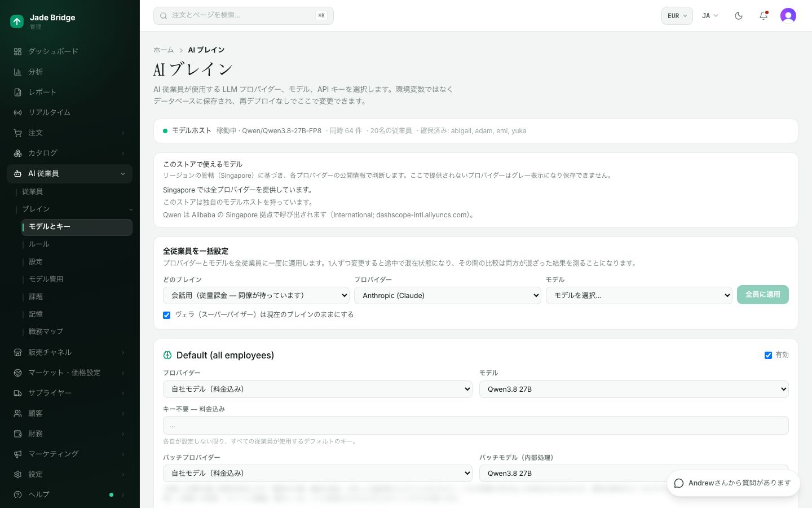
Task: Click the 設定 gear icon in sidebar
Action: (17, 474)
